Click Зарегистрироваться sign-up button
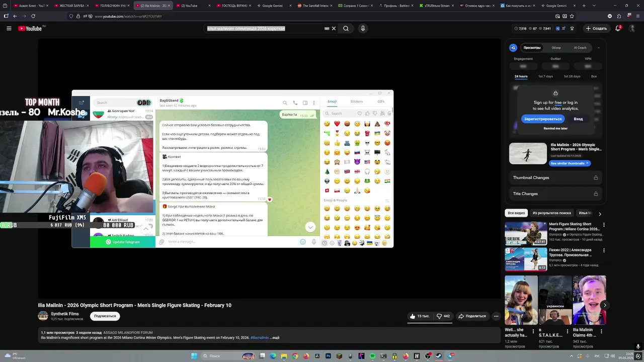 [x=542, y=119]
